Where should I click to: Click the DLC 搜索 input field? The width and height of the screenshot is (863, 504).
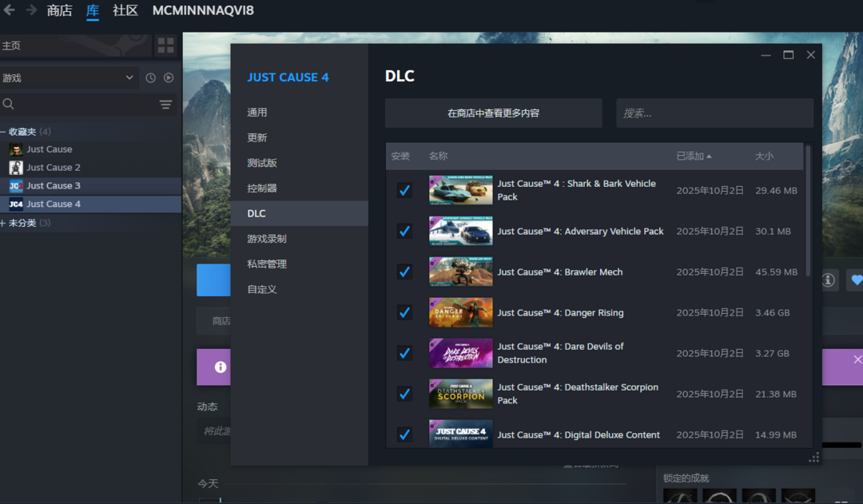pyautogui.click(x=714, y=113)
